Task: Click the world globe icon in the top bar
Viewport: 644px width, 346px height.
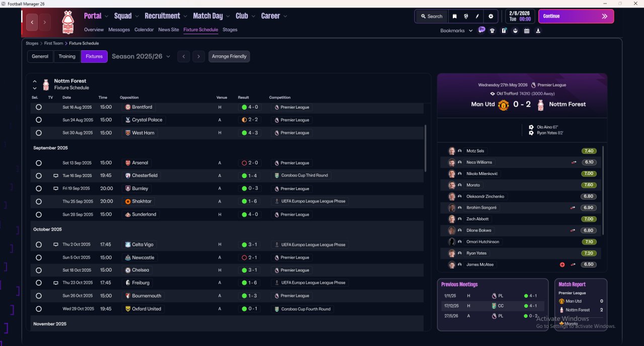Action: [x=466, y=16]
